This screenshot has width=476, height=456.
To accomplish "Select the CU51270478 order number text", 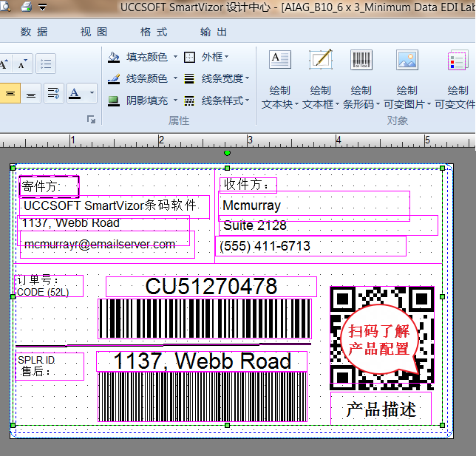I will 211,287.
